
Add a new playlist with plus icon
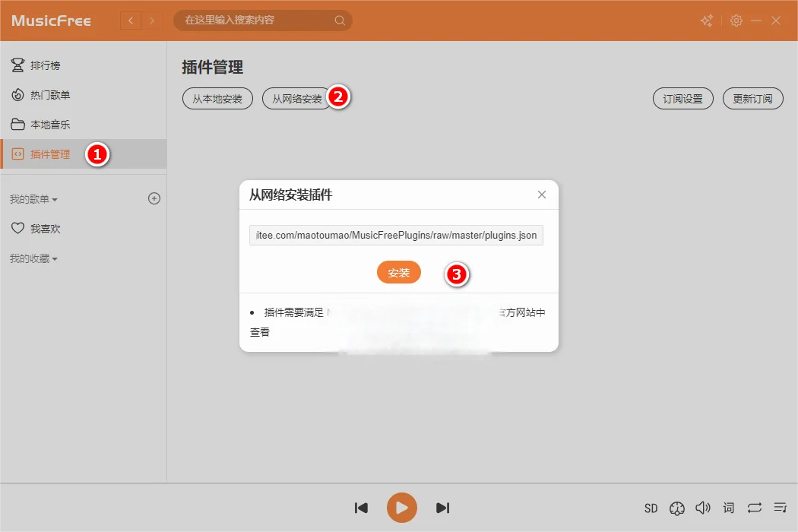[x=154, y=198]
